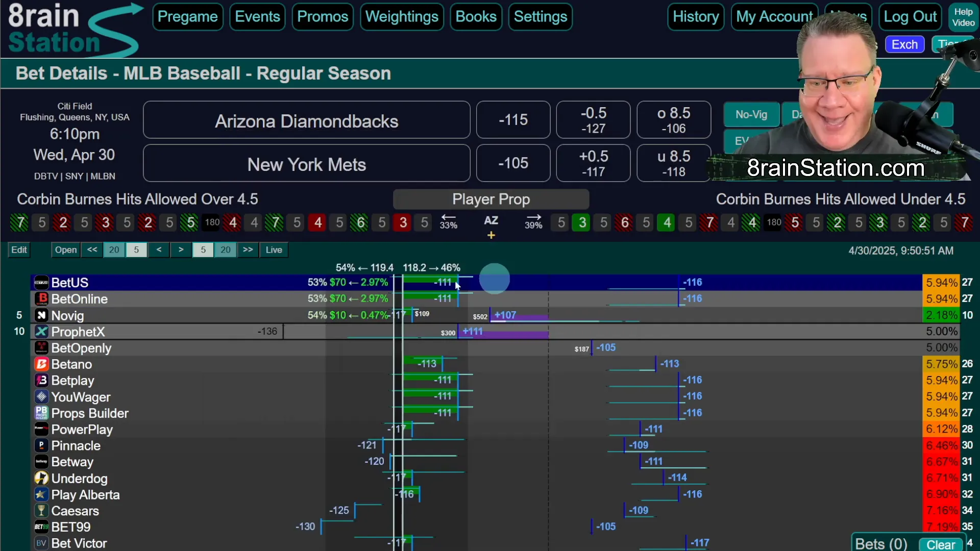980x551 pixels.
Task: Click the Caesars logo icon
Action: pyautogui.click(x=41, y=511)
